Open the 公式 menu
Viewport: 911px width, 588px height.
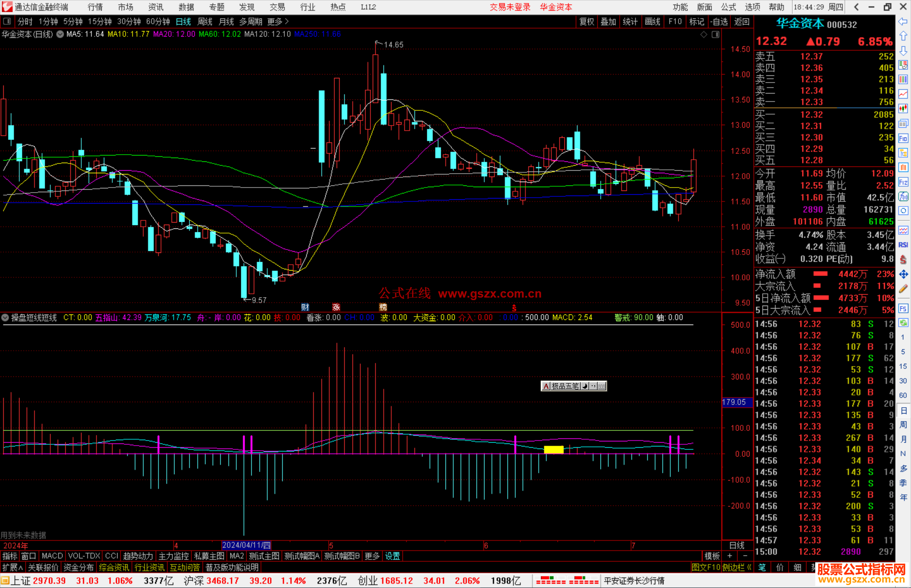coord(728,7)
